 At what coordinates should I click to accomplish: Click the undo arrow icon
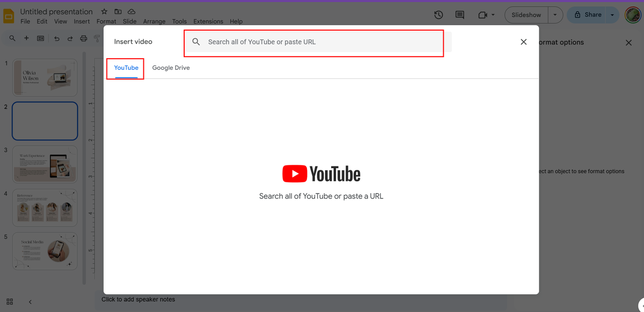point(57,38)
